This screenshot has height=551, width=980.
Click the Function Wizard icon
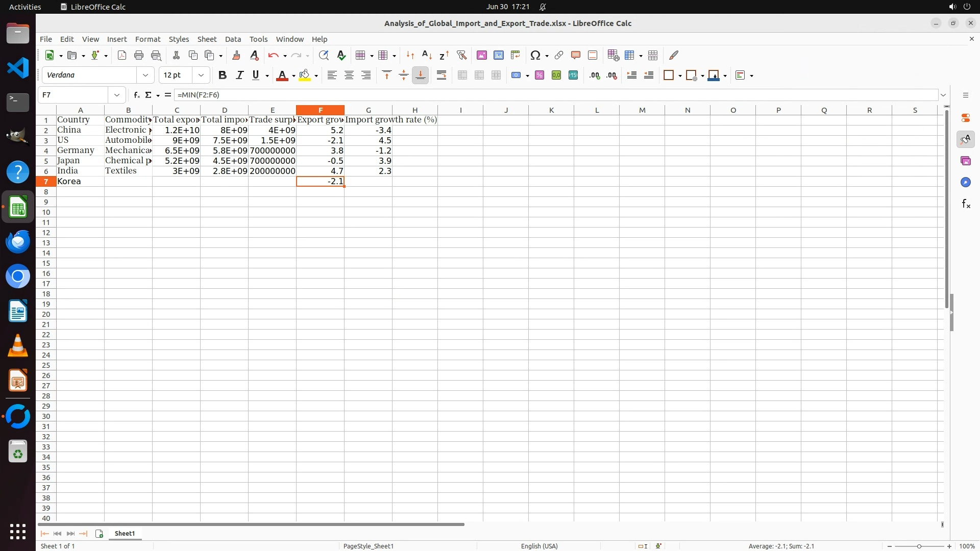136,95
